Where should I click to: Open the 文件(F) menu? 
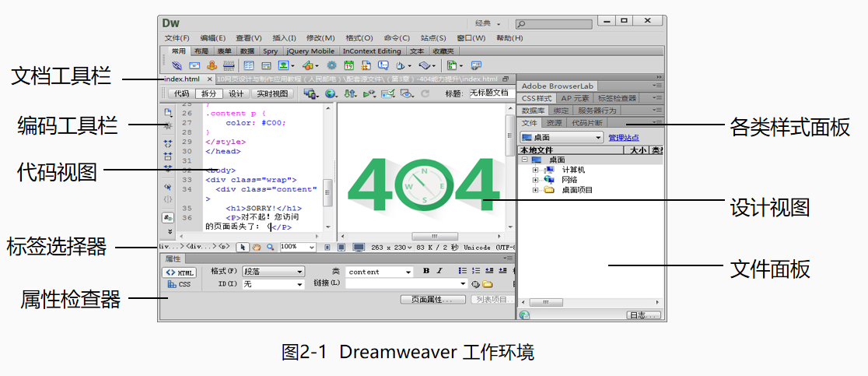click(177, 38)
